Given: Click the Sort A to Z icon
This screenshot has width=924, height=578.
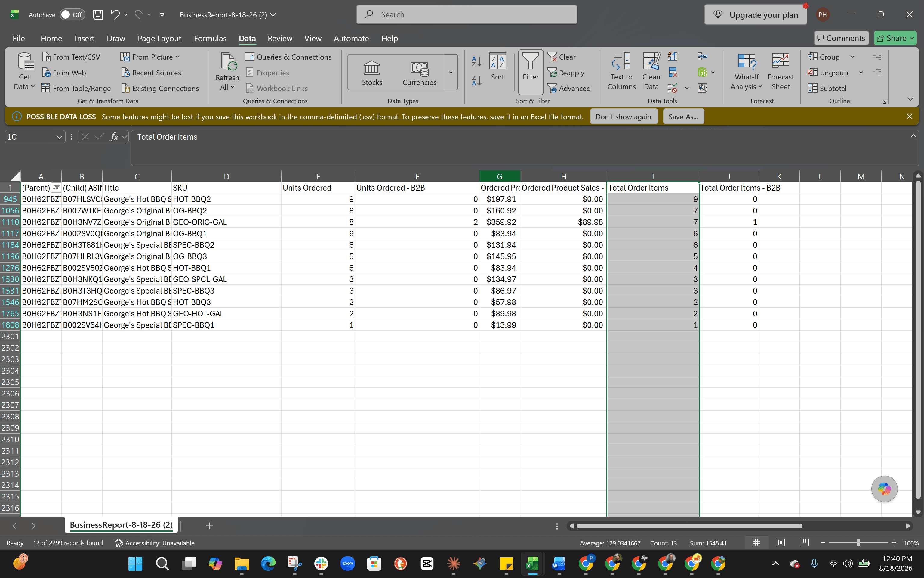Looking at the screenshot, I should 476,61.
